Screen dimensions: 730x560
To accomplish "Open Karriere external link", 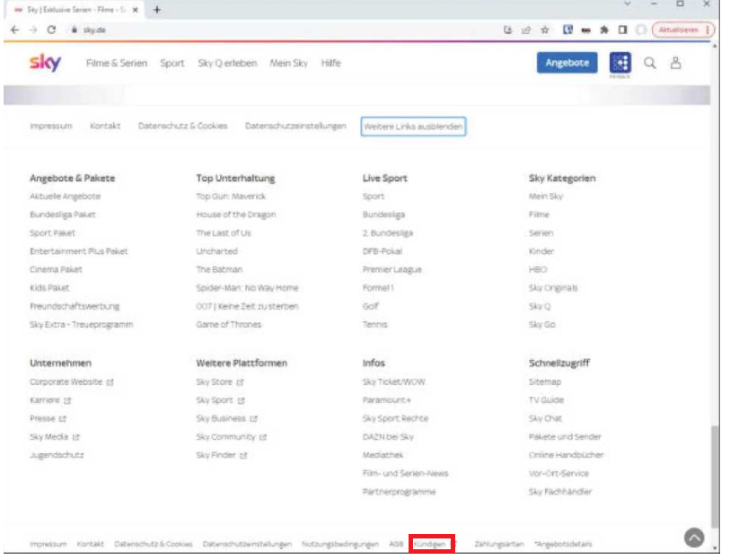I will pyautogui.click(x=50, y=400).
